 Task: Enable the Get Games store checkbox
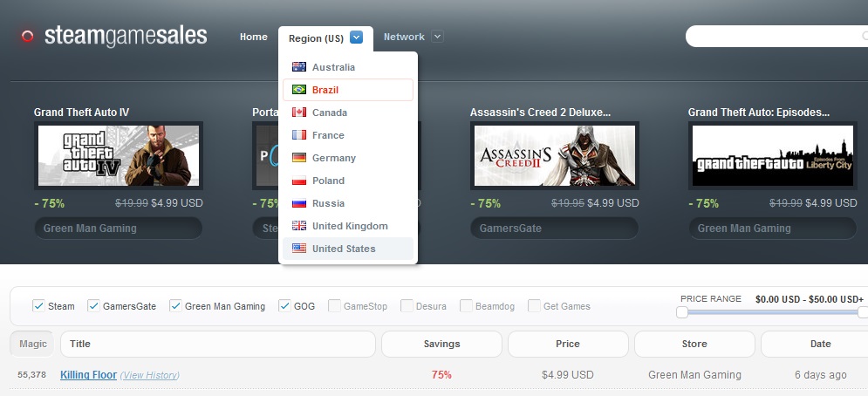(x=534, y=306)
